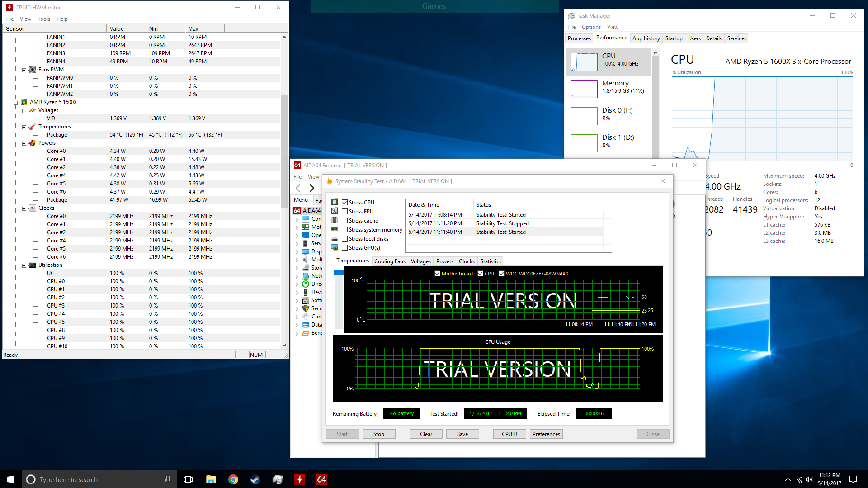This screenshot has height=488, width=868.
Task: Open the App history tab
Action: [646, 38]
